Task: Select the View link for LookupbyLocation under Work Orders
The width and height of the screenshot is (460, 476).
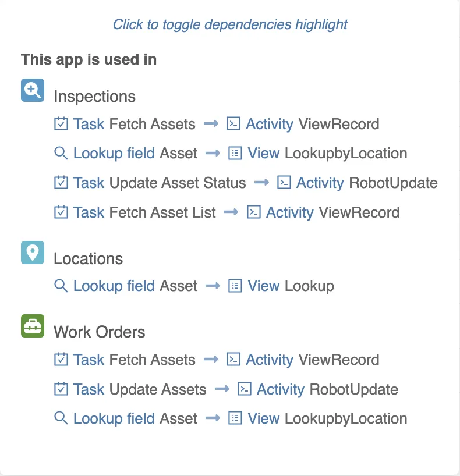Action: 263,418
